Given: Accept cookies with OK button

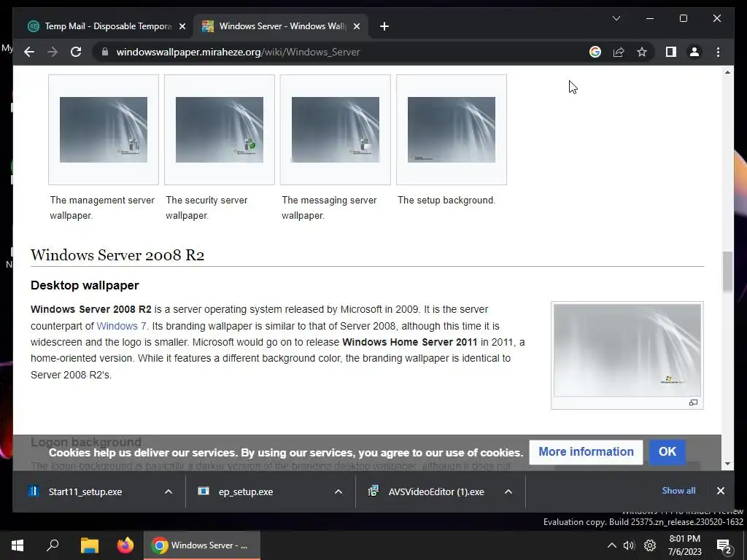Looking at the screenshot, I should point(667,451).
